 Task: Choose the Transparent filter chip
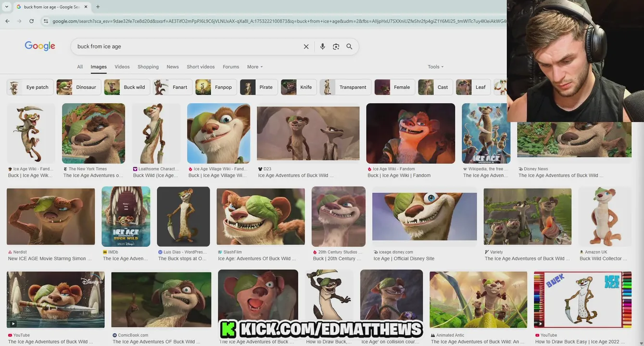(x=345, y=87)
